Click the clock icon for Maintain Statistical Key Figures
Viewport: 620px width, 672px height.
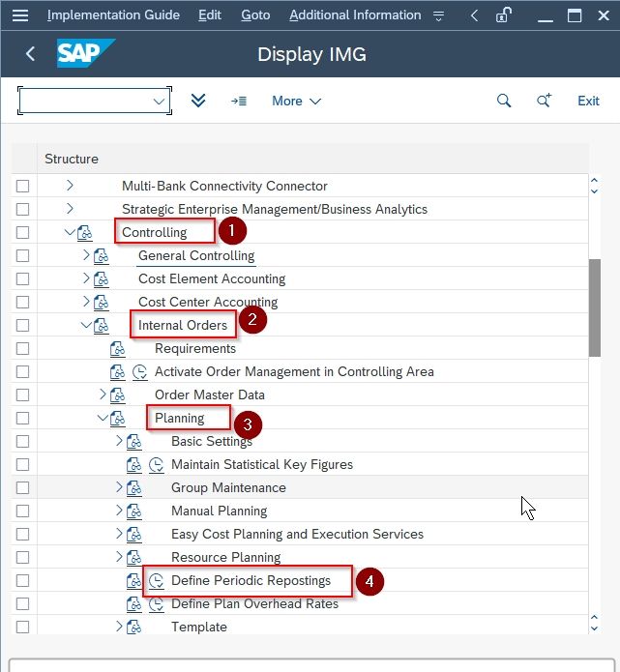point(157,465)
